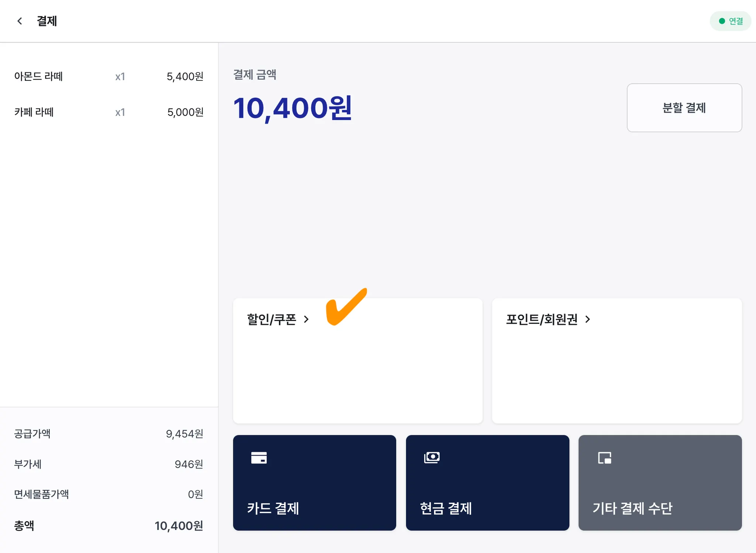Click the other payment methods icon

(605, 458)
